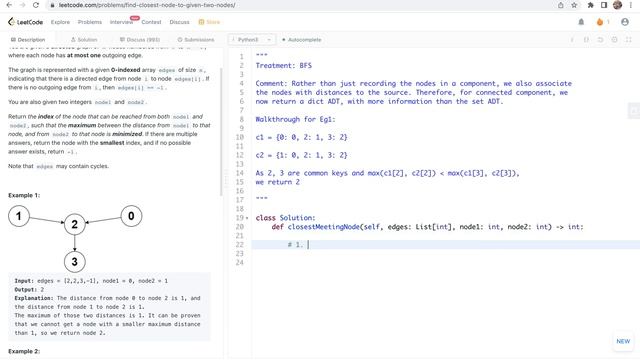This screenshot has width=640, height=360.
Task: Open Chrome three-dot menu
Action: point(631,5)
